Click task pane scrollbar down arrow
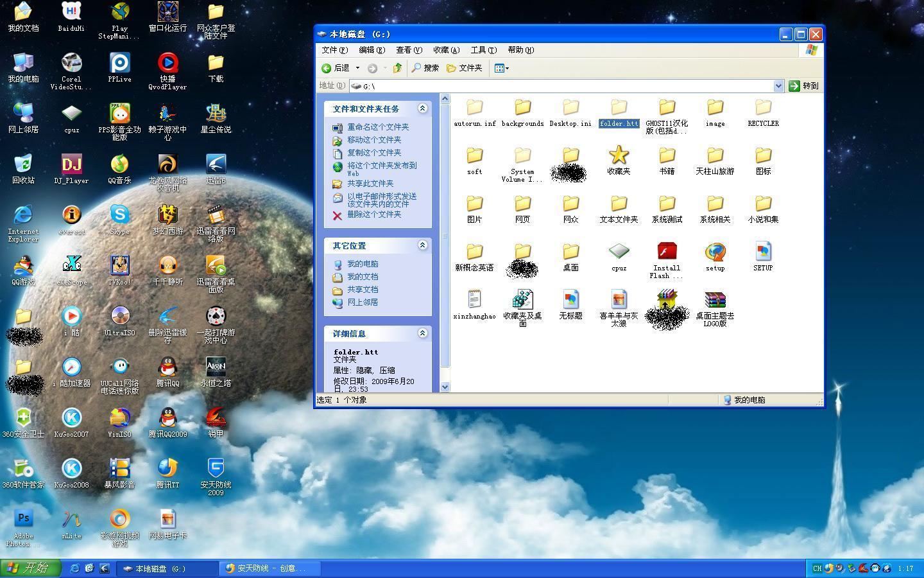The height and width of the screenshot is (578, 924). (445, 387)
